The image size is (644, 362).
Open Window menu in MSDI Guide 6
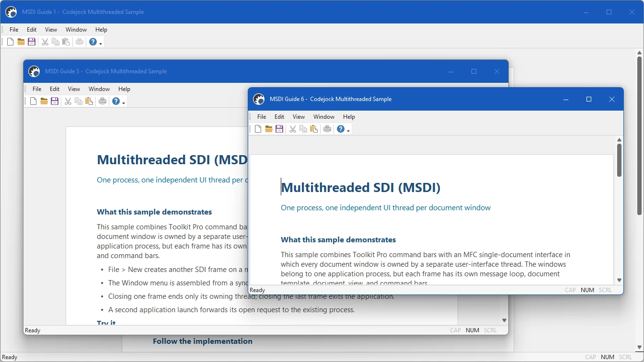(324, 116)
